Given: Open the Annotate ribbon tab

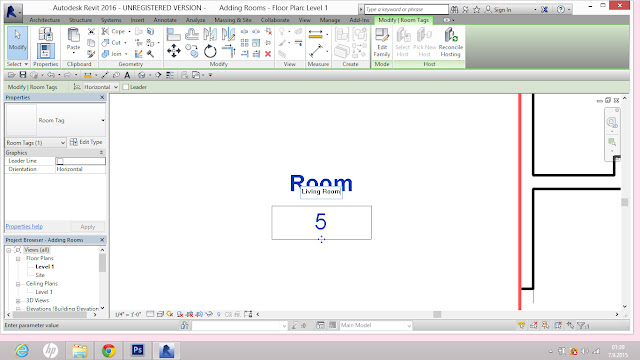Looking at the screenshot, I should (x=165, y=20).
